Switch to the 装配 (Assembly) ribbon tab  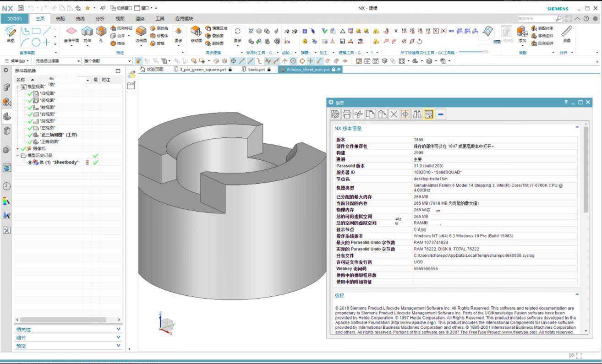pyautogui.click(x=60, y=19)
